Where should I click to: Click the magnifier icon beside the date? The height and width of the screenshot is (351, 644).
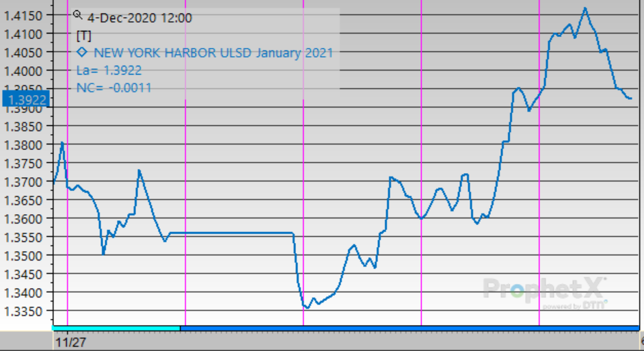[77, 14]
